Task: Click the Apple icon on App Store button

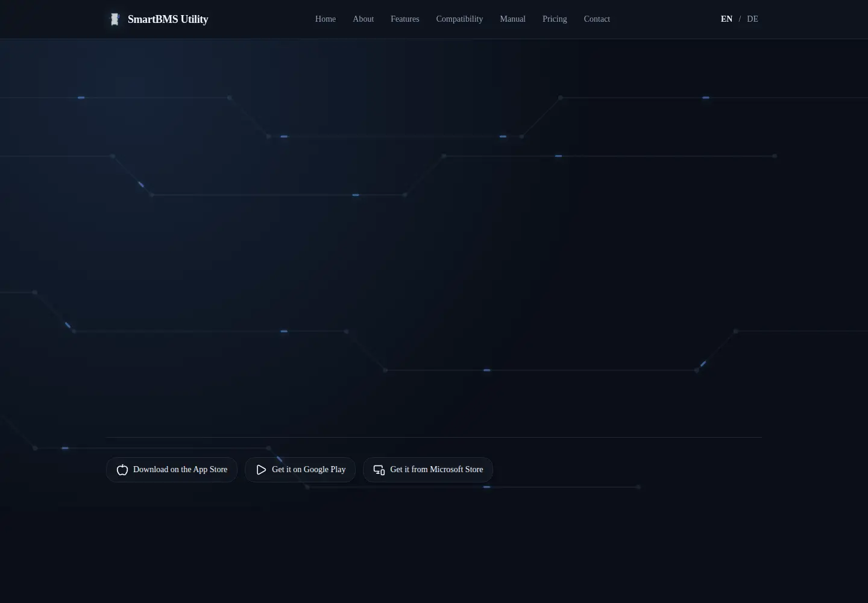Action: pyautogui.click(x=122, y=470)
